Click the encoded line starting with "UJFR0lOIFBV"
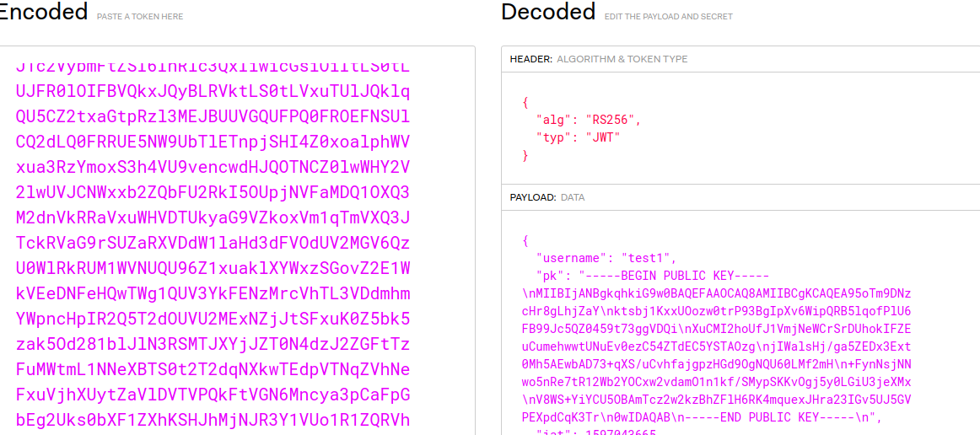The width and height of the screenshot is (980, 435). coord(213,91)
